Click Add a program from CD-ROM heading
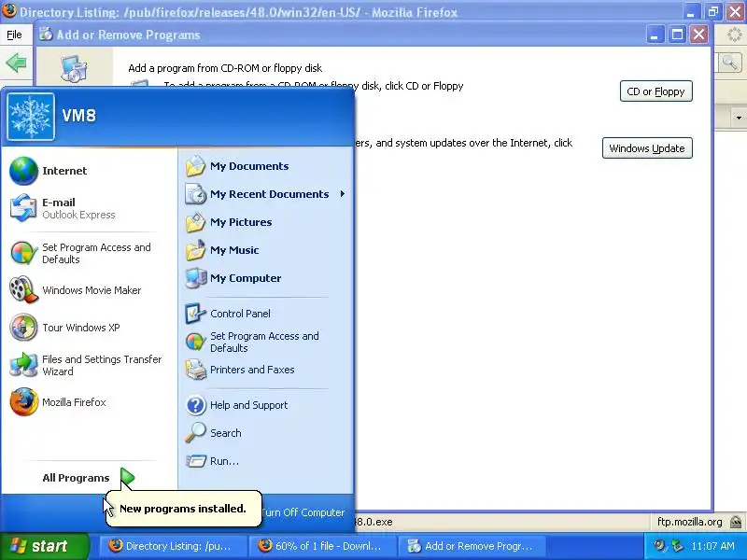The width and height of the screenshot is (747, 560). 225,68
